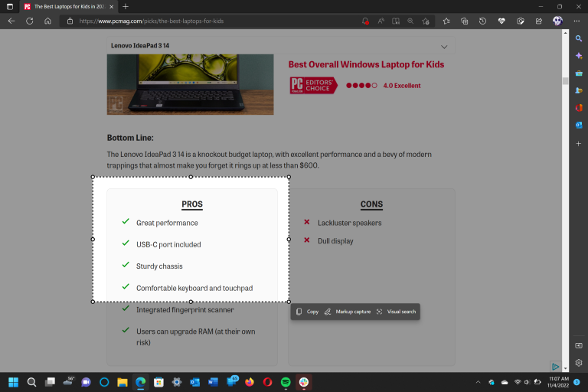Open sidebar Search
The width and height of the screenshot is (588, 392).
tap(579, 38)
